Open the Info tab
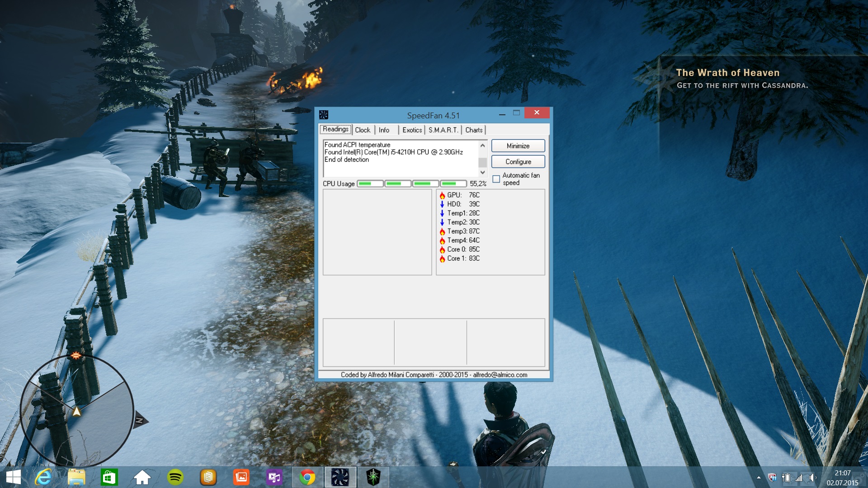 384,130
